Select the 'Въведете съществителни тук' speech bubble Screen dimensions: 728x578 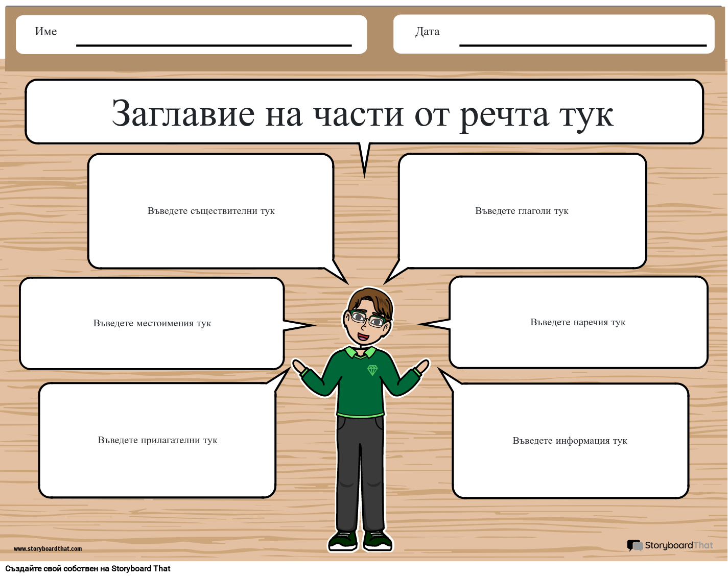[x=211, y=210]
